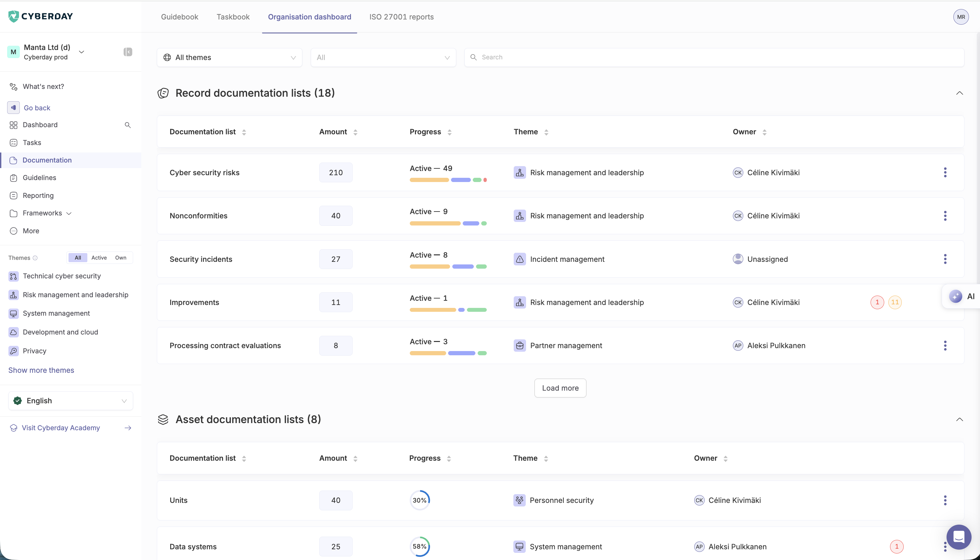Select the Active themes filter
This screenshot has width=980, height=560.
99,258
